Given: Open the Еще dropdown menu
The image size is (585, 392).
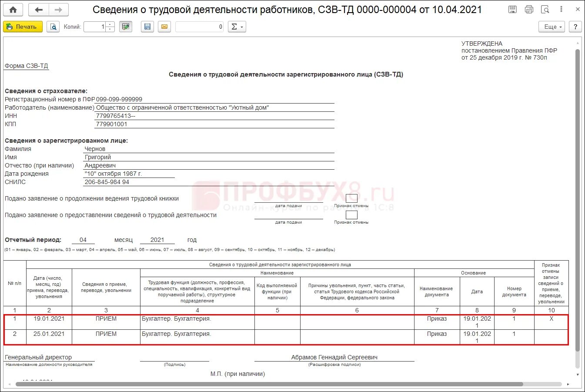Looking at the screenshot, I should [x=552, y=27].
